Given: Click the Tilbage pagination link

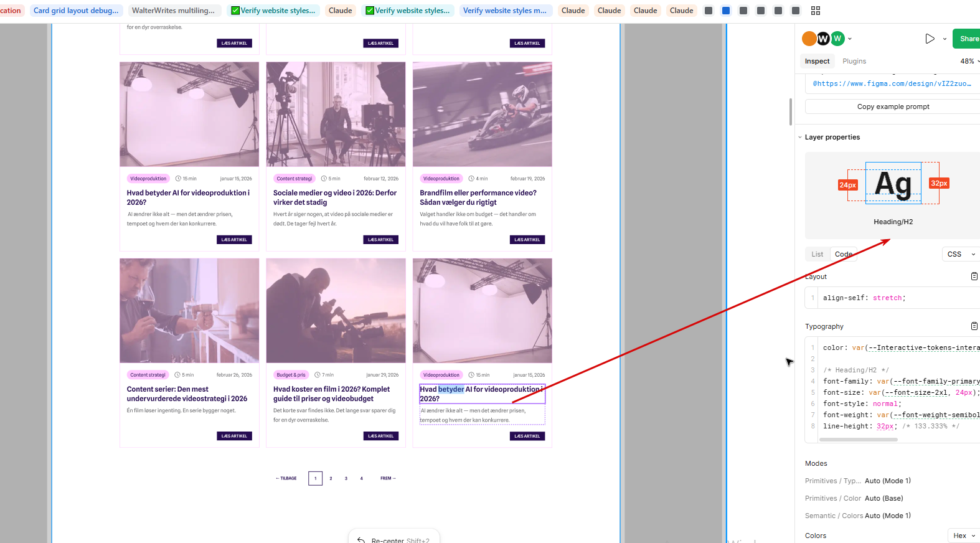Looking at the screenshot, I should pyautogui.click(x=286, y=478).
